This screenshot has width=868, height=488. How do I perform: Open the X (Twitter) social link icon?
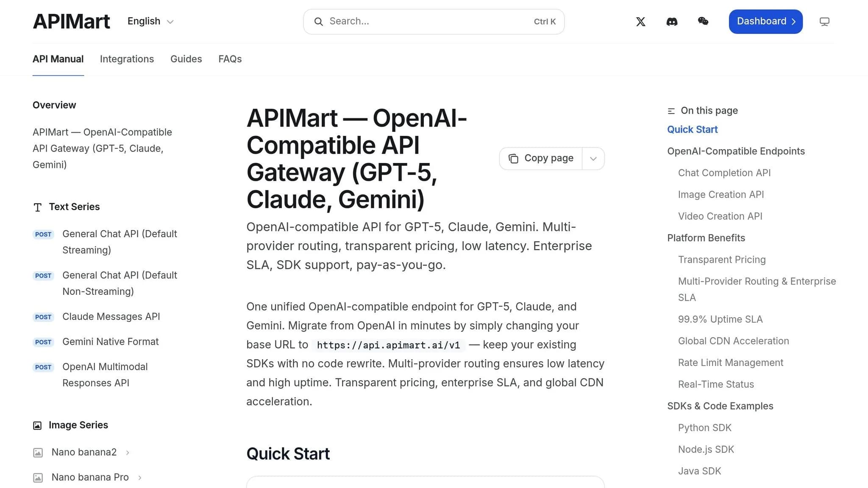pyautogui.click(x=640, y=22)
